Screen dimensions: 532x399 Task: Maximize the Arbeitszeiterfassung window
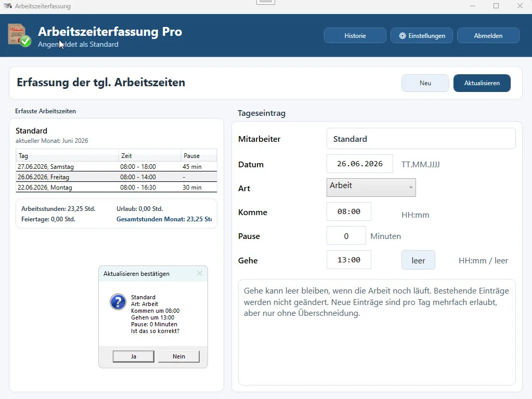[496, 6]
